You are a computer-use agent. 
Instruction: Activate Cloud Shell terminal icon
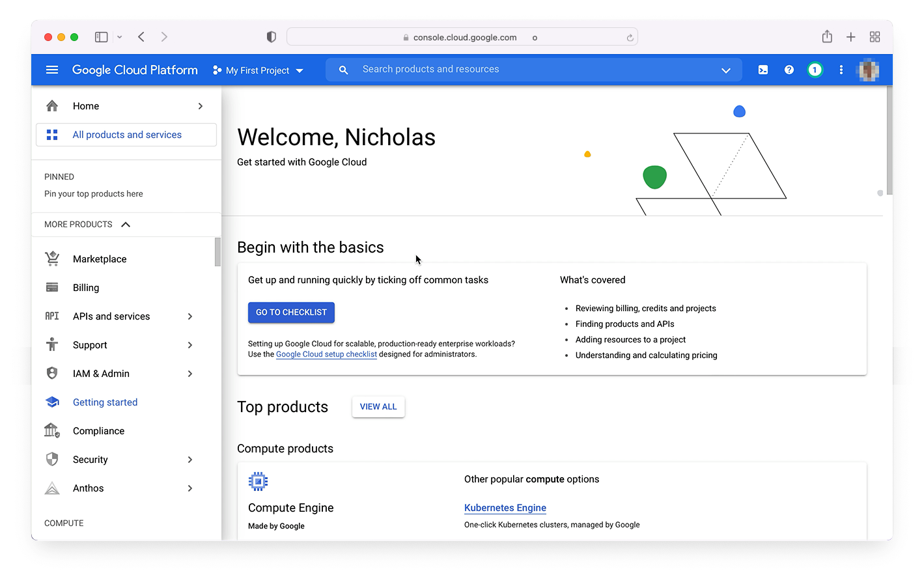pos(763,70)
